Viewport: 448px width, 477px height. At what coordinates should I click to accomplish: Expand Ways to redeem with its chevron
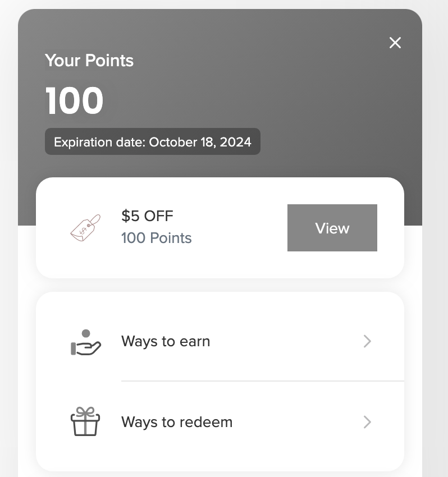click(367, 422)
